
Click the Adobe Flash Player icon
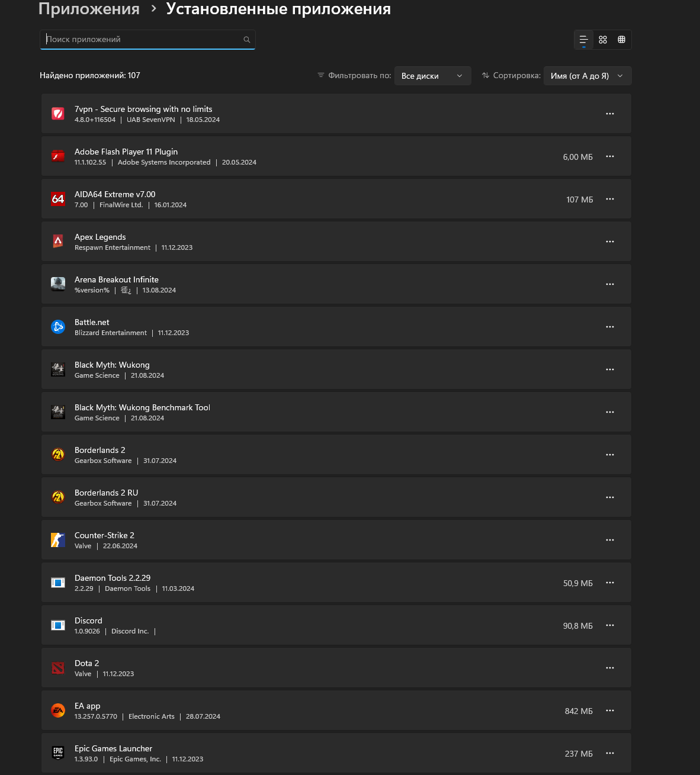click(58, 156)
